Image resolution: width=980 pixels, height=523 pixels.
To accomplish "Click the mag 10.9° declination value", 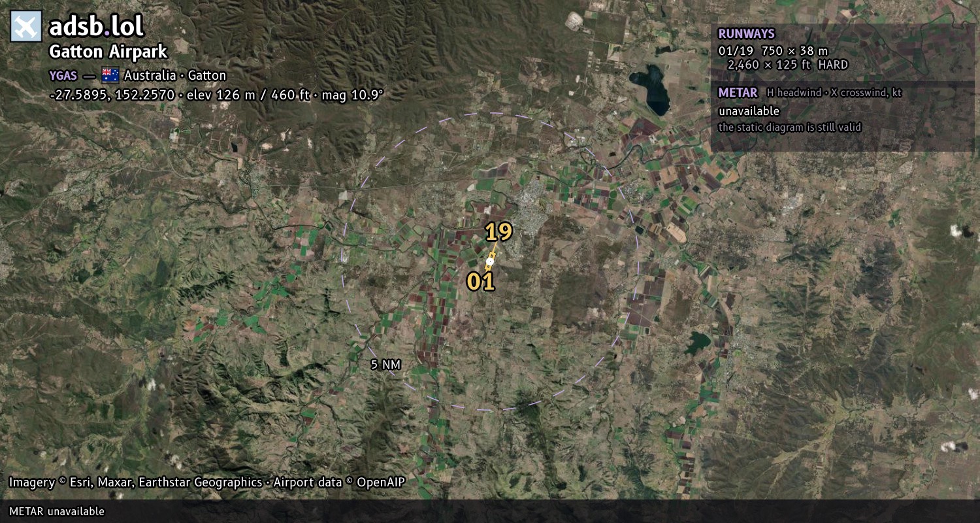I will tap(352, 95).
